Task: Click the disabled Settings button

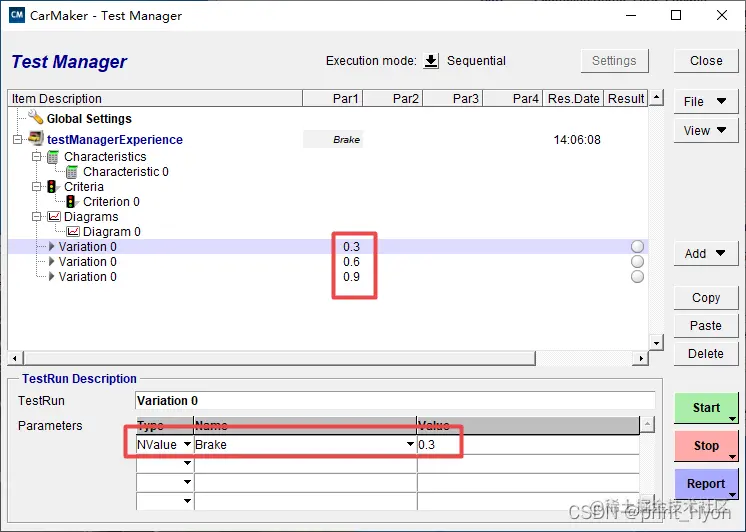Action: pos(614,61)
